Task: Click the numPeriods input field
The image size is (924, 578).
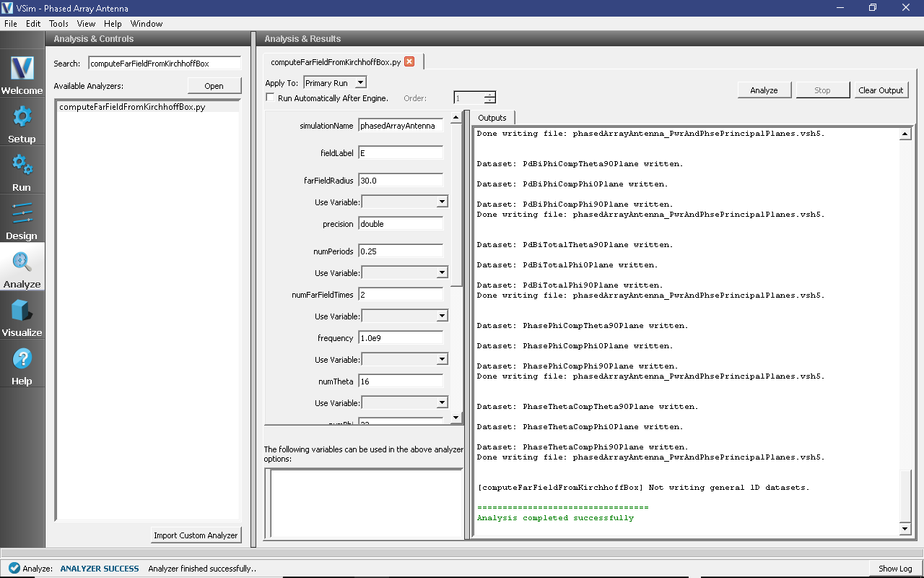Action: point(401,251)
